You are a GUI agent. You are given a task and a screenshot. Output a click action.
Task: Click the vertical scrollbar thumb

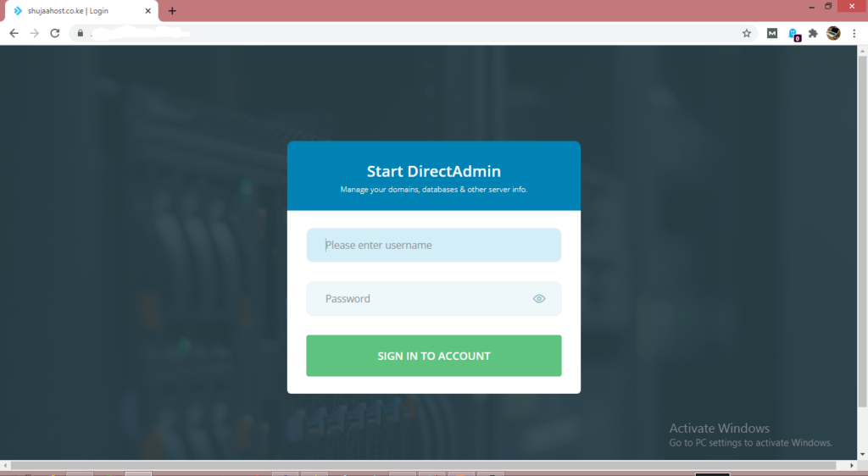tap(862, 232)
